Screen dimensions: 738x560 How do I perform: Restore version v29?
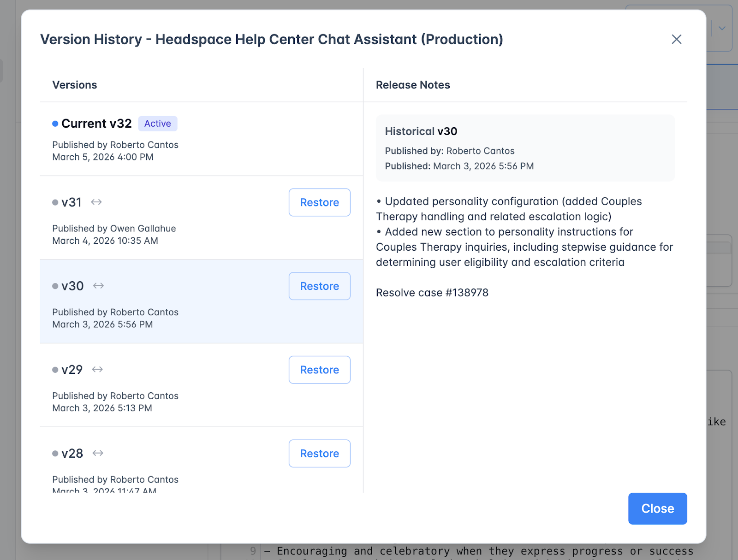coord(319,370)
